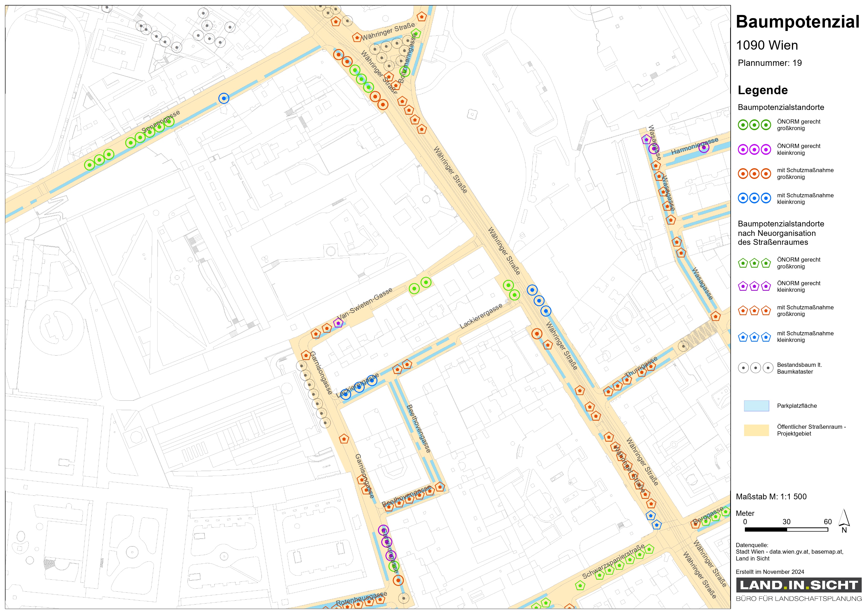Click the Bestandsbaum grey circle legend symbol
The image size is (868, 614).
tap(743, 368)
